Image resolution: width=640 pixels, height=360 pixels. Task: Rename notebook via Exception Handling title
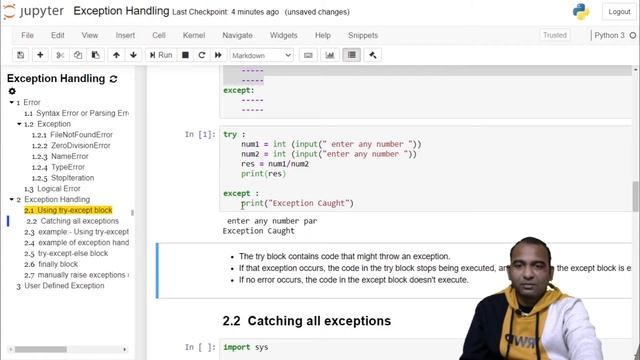[x=121, y=11]
